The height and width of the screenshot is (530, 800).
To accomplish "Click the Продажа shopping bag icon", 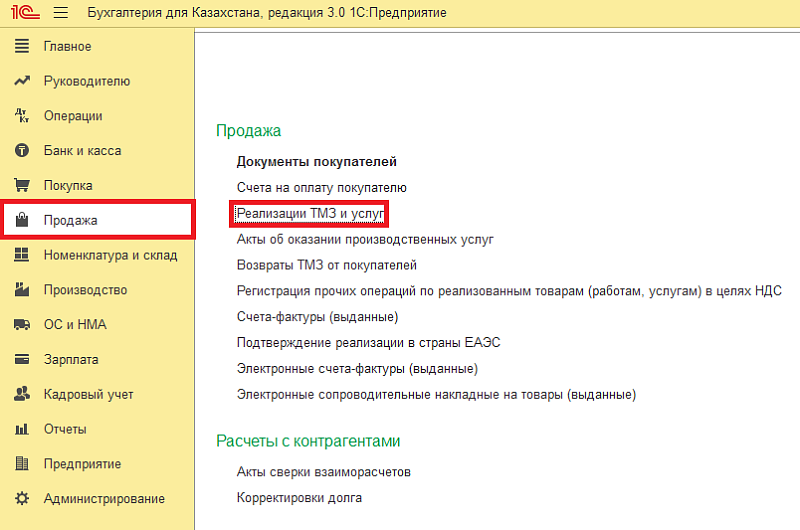I will [x=22, y=220].
